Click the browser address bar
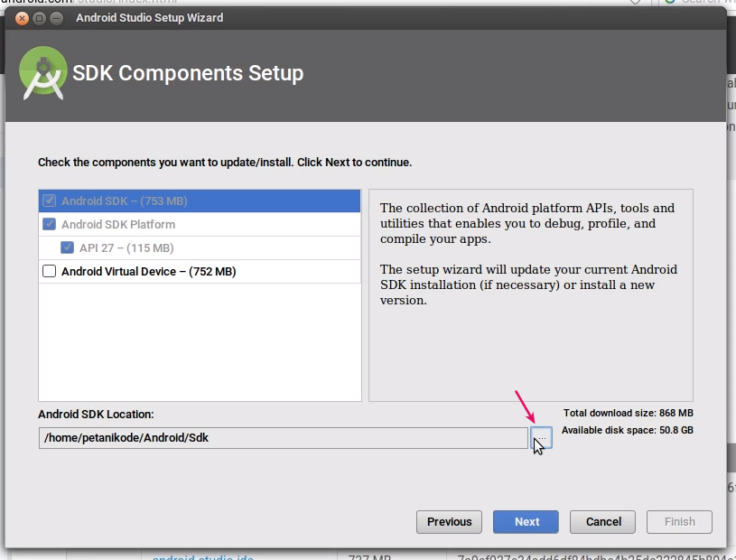 tap(90, 3)
